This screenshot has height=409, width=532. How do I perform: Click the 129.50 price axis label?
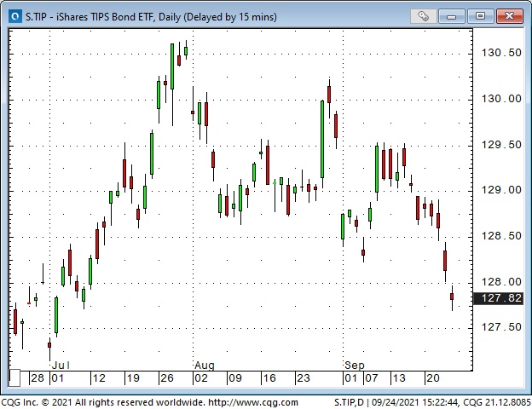coord(501,145)
